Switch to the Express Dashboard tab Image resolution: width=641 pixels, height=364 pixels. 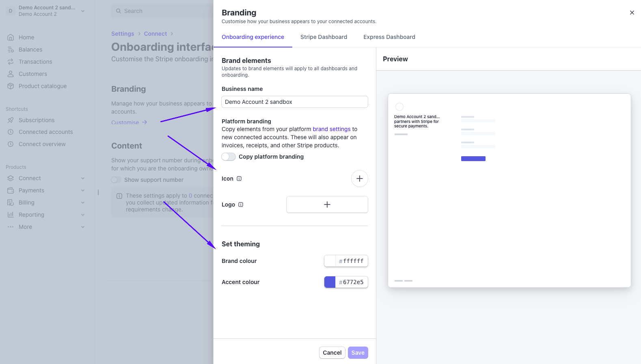(389, 37)
